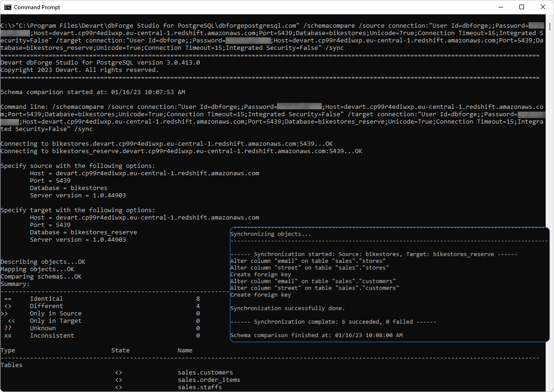Click the "Identical" summary row label
This screenshot has width=554, height=392.
click(x=47, y=299)
